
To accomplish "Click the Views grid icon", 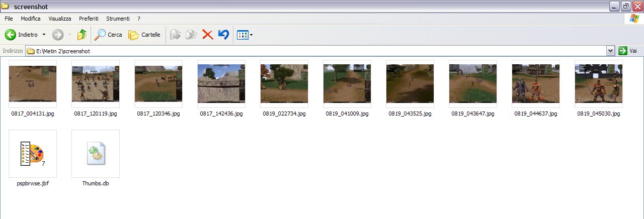I will click(x=243, y=35).
